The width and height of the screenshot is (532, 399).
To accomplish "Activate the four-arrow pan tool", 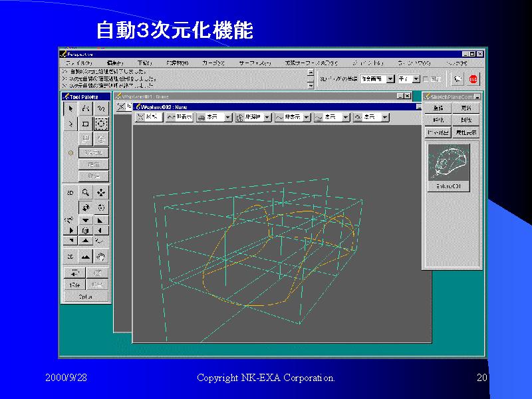I will click(101, 192).
